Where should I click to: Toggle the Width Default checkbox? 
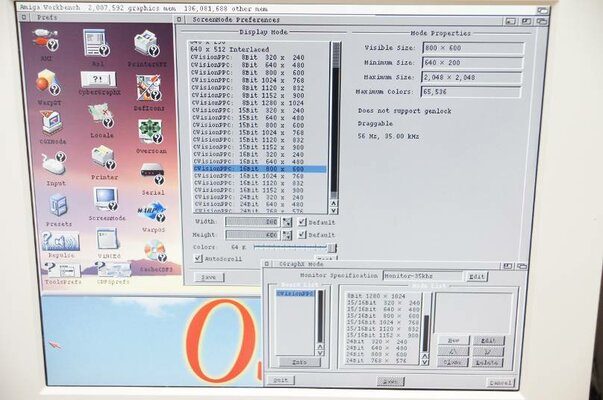coord(301,222)
